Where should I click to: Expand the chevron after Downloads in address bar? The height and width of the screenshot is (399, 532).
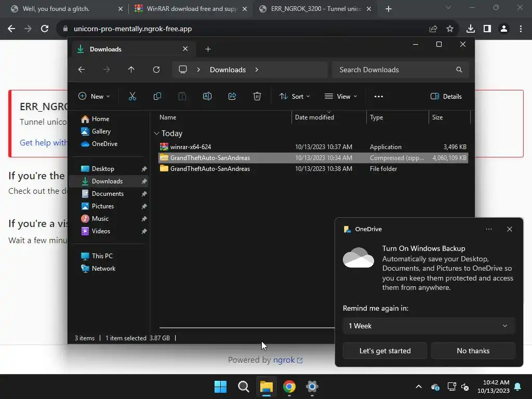[257, 70]
